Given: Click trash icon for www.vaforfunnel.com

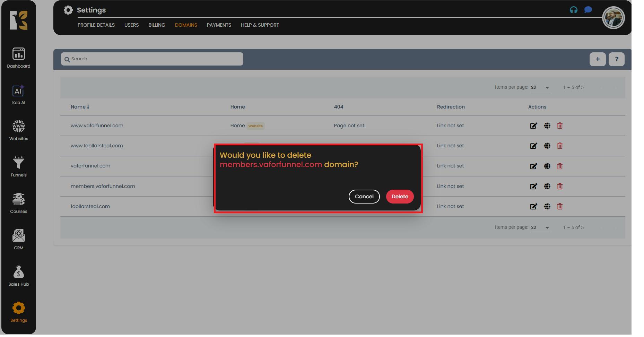Looking at the screenshot, I should [560, 126].
